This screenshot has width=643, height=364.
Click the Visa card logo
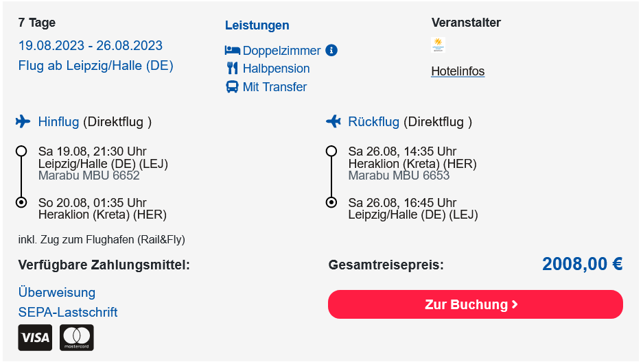pos(35,337)
